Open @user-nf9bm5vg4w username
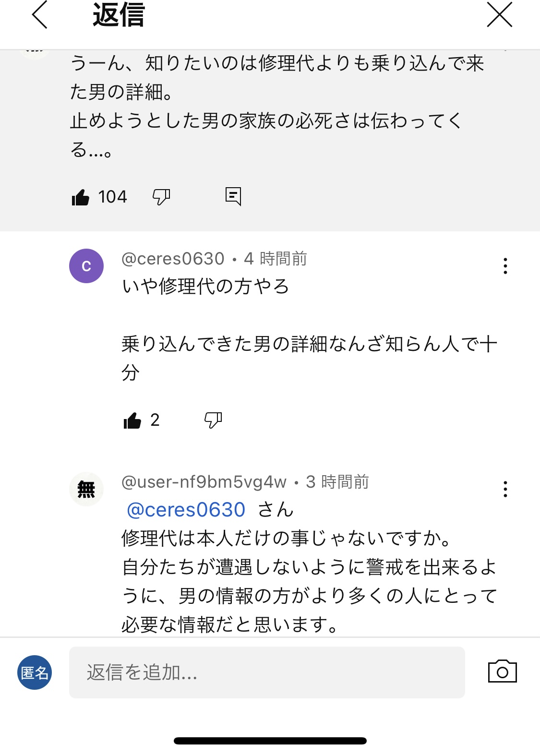This screenshot has height=756, width=540. 204,482
